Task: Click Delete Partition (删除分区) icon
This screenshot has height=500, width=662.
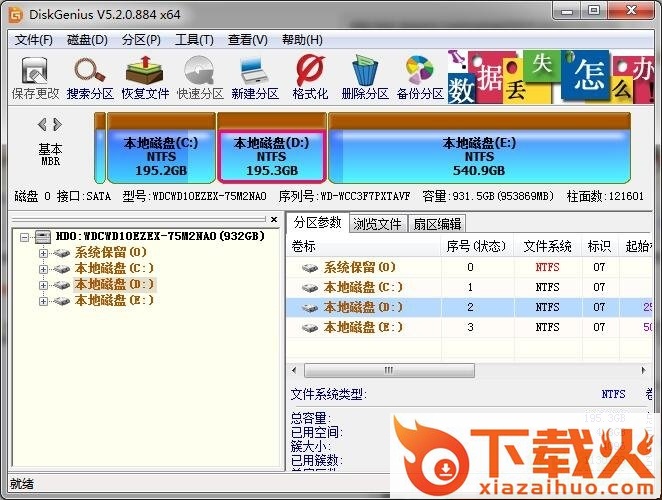Action: (x=365, y=78)
